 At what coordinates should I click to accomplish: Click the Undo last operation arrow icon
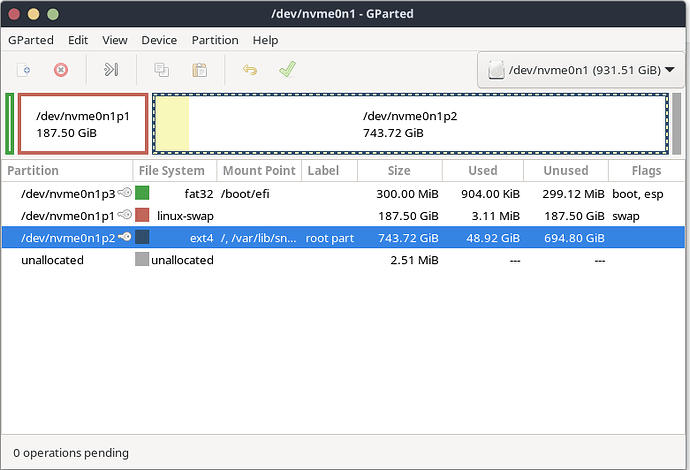pos(250,70)
